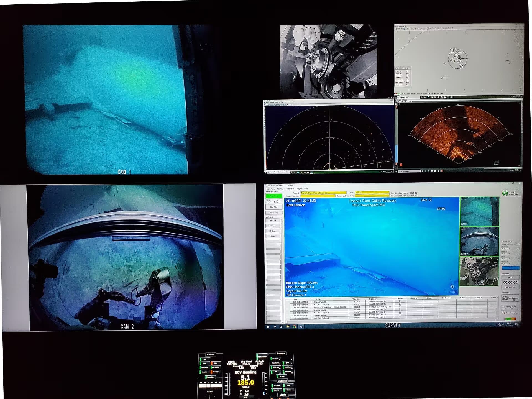Toggle the ROV Power switch on control panel
This screenshot has height=399, width=532.
(x=262, y=357)
